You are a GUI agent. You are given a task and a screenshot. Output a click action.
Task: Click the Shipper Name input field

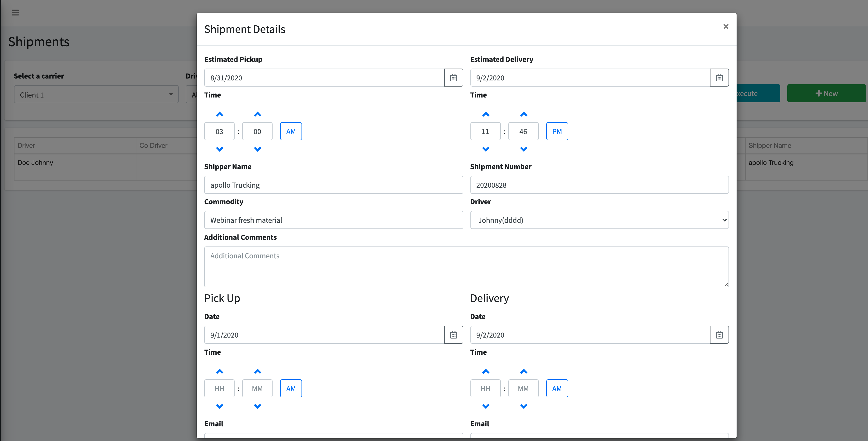click(334, 185)
